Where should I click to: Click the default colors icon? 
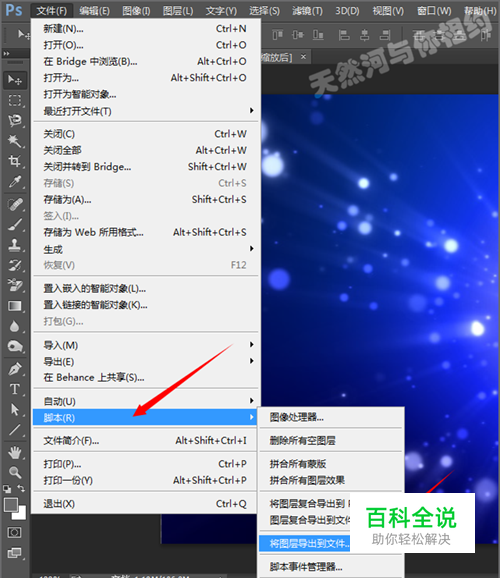7,489
